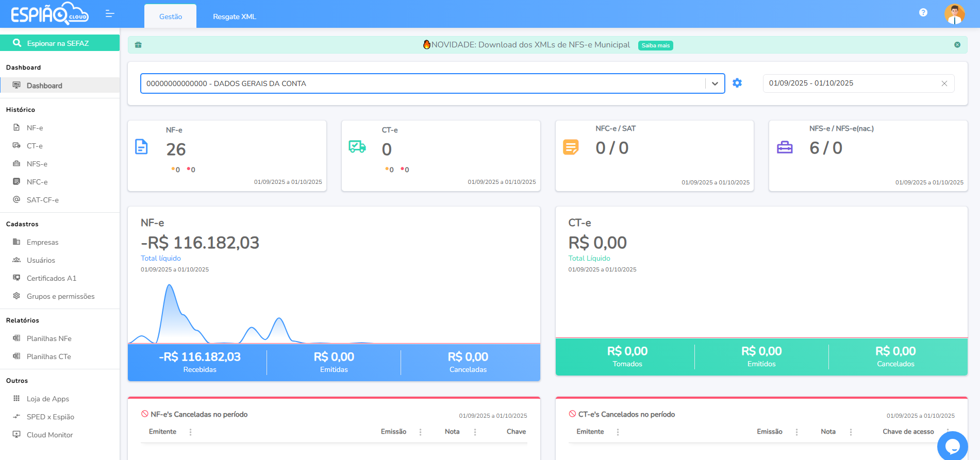Screen dimensions: 980x460
Task: Click the gift icon in the news banner
Action: 138,45
